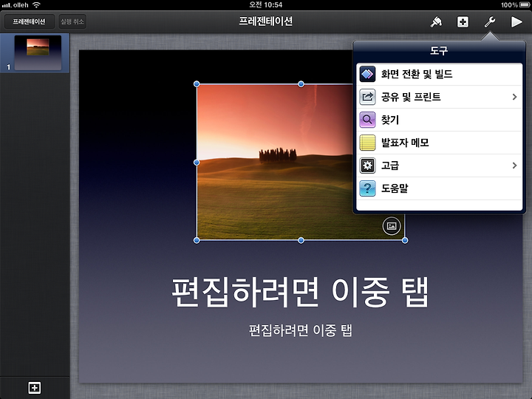532x399 pixels.
Task: Add a new slide with plus button
Action: click(35, 387)
